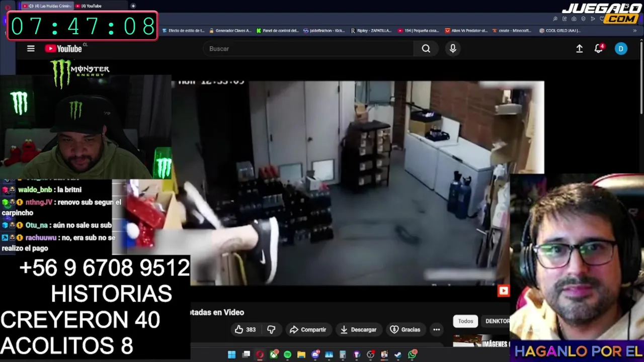The height and width of the screenshot is (362, 644).
Task: Select the DENKTOR filter chip
Action: coord(496,321)
